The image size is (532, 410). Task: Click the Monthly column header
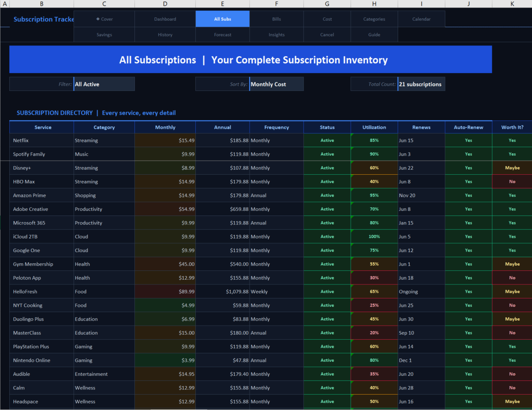coord(165,127)
